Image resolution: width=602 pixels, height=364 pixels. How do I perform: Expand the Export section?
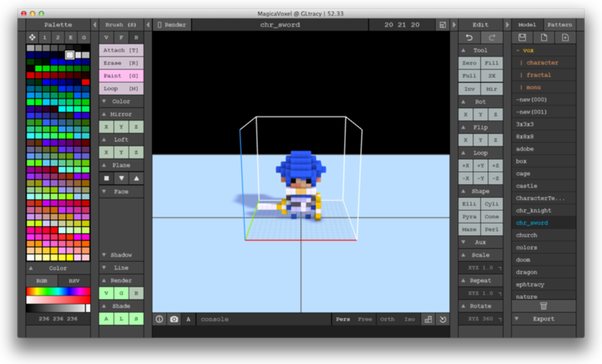pyautogui.click(x=543, y=319)
